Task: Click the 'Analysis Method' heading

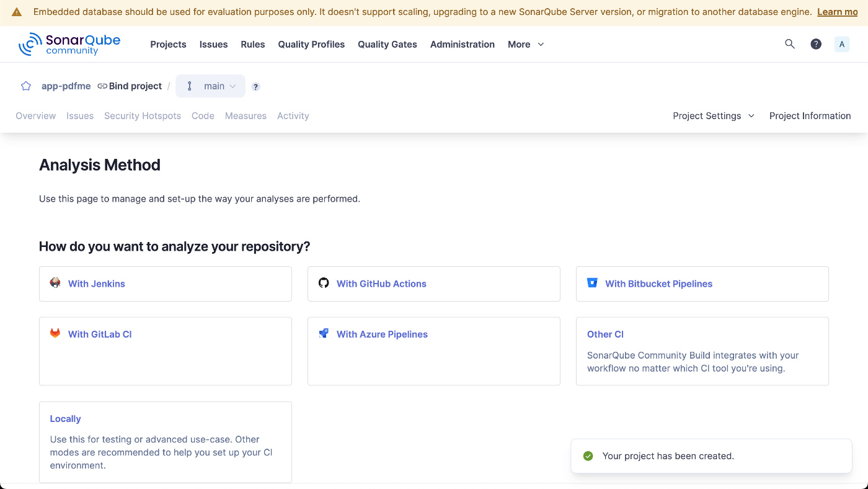Action: click(x=100, y=165)
